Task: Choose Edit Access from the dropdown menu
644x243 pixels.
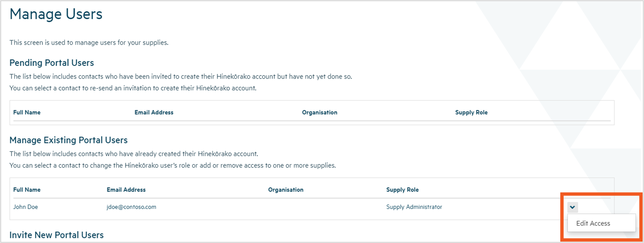Action: [x=593, y=223]
